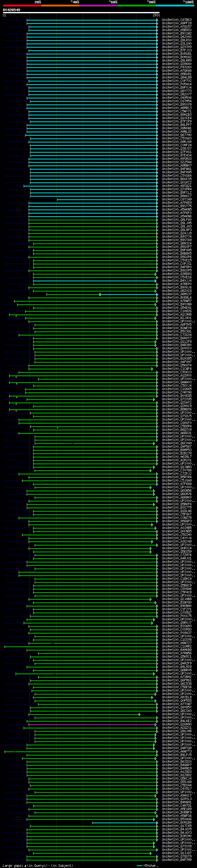Click the gap marker on the UniRef100_A1C9H8 row

point(16,316)
